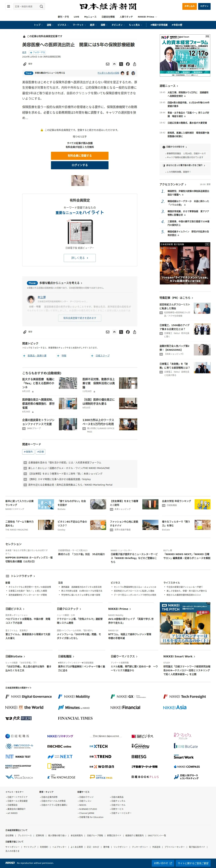Screen dimensions: 216x868
Task: Expand the トップ nav dropdown
Action: [x=38, y=25]
